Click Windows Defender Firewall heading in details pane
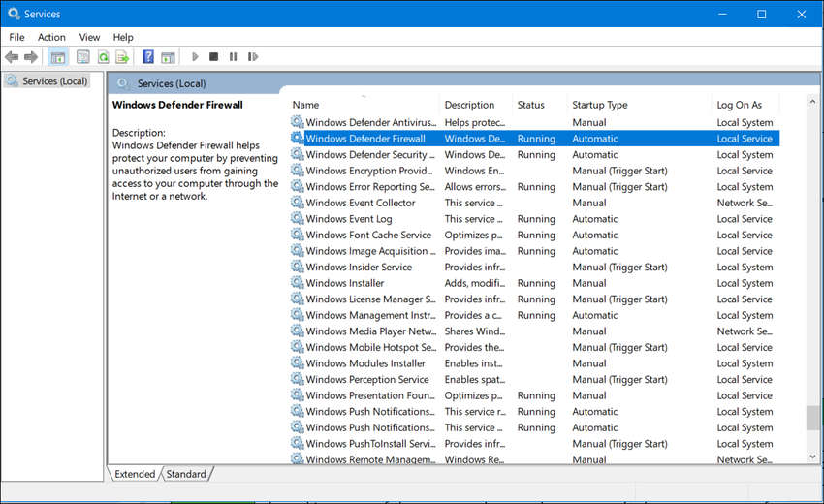 point(177,105)
